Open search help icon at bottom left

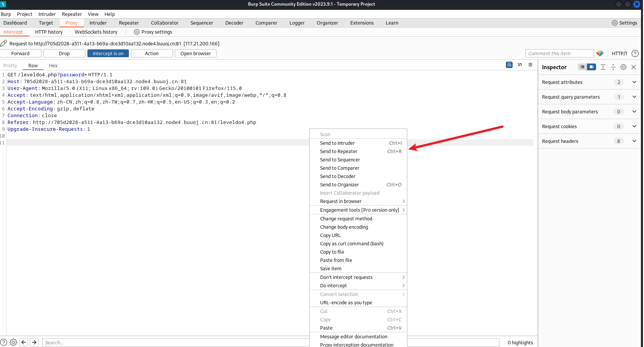point(4,342)
